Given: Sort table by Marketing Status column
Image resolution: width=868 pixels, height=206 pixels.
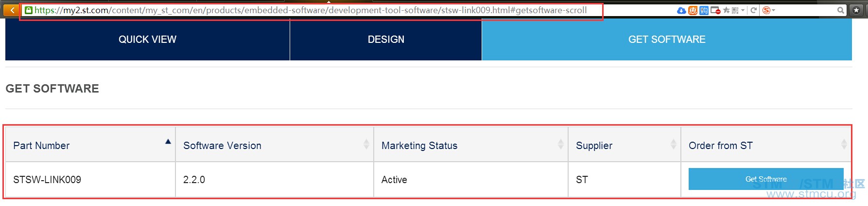Looking at the screenshot, I should (471, 145).
